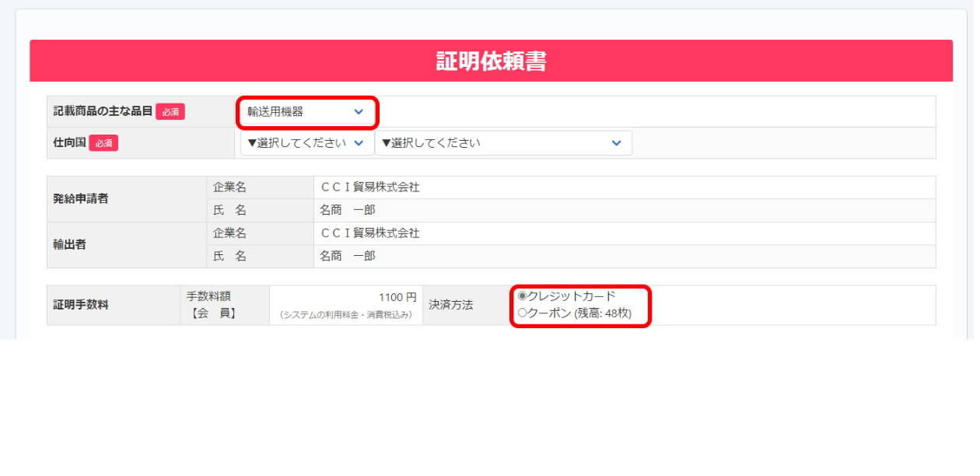Click the 必須 badge next to 記載商品の主な品目

click(x=170, y=112)
